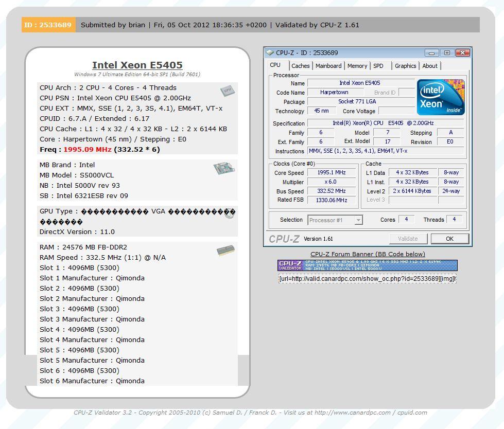This screenshot has width=504, height=429.
Task: Click the orange ID : 2533689 badge
Action: click(x=48, y=25)
